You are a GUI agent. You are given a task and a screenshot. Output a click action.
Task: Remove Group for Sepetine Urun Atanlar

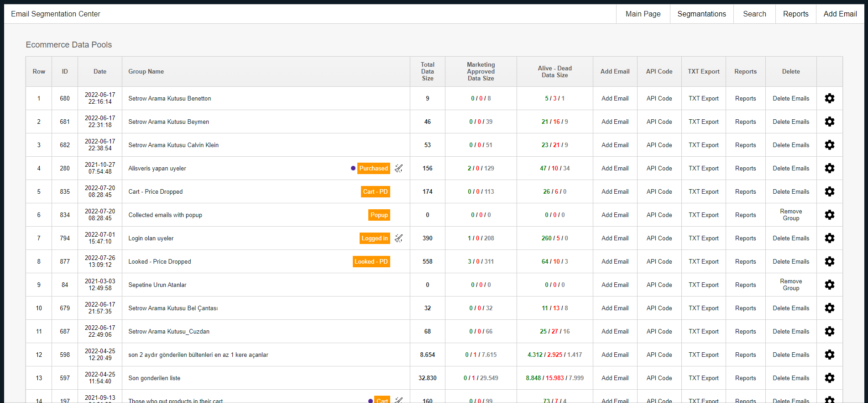(791, 285)
